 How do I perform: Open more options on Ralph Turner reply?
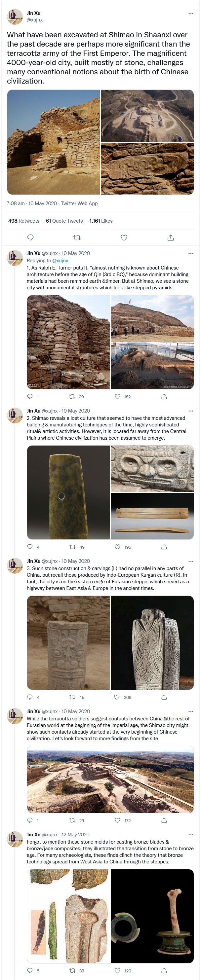tap(191, 253)
